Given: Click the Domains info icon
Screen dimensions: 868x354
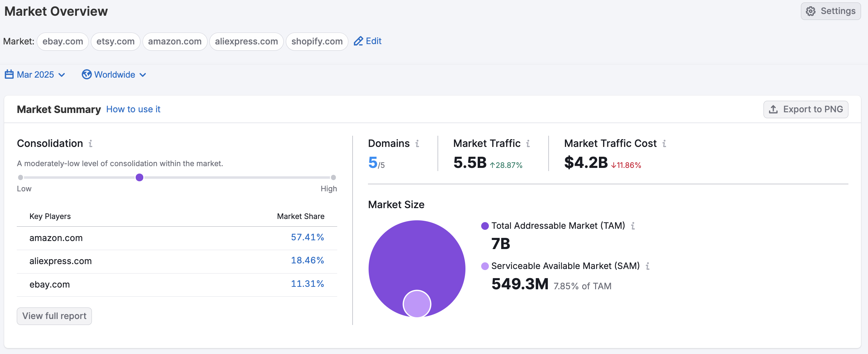Looking at the screenshot, I should point(417,144).
